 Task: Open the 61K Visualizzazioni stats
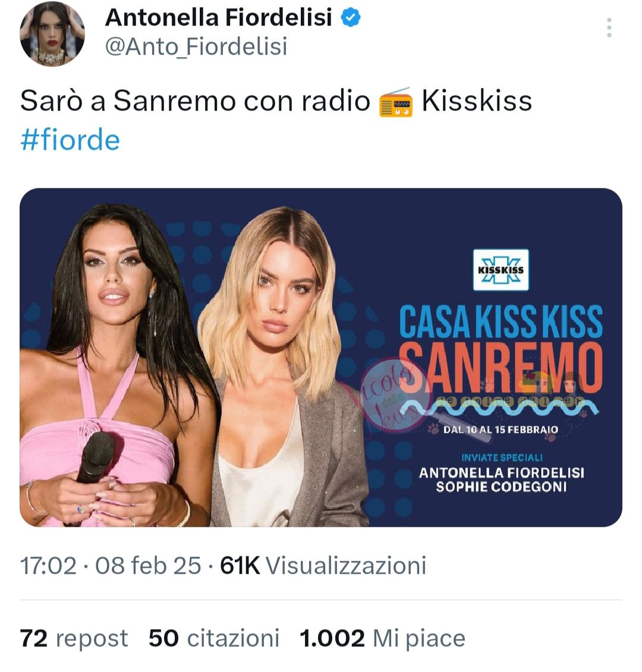click(323, 566)
